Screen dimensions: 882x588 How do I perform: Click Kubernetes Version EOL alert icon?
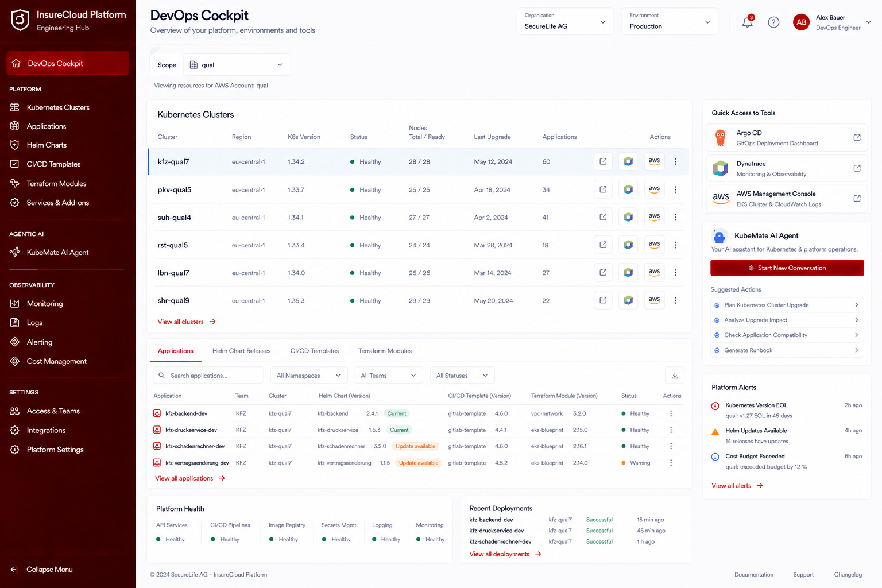tap(715, 406)
